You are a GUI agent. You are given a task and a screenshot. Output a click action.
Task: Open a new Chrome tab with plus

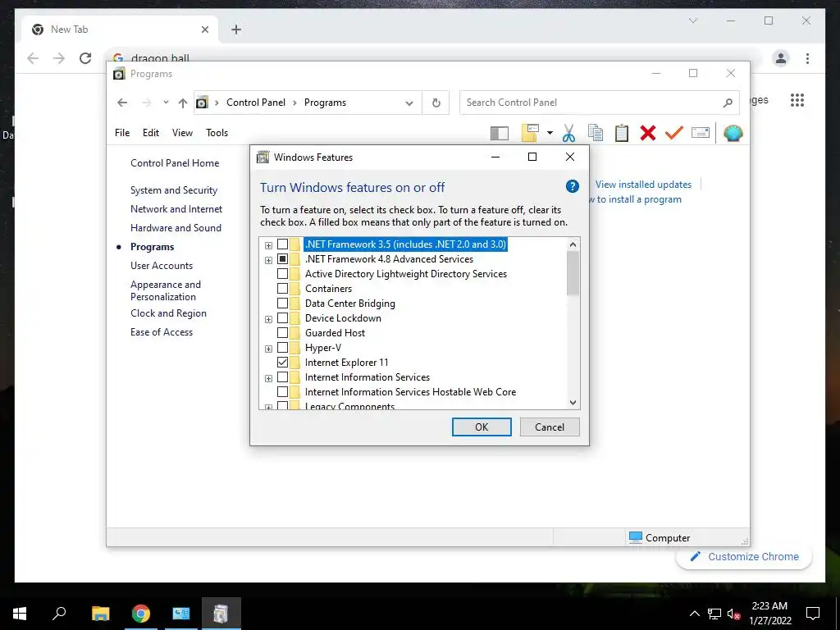pyautogui.click(x=236, y=30)
